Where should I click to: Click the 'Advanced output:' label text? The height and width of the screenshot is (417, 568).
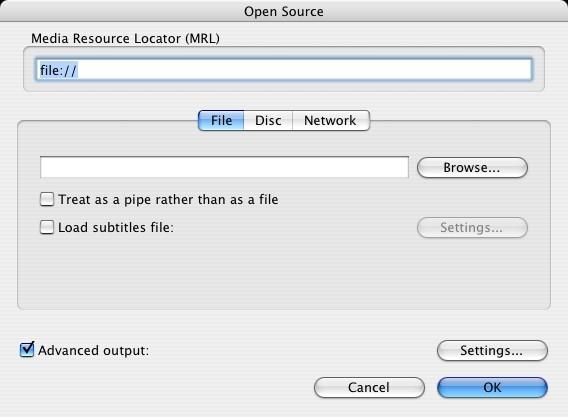[93, 351]
